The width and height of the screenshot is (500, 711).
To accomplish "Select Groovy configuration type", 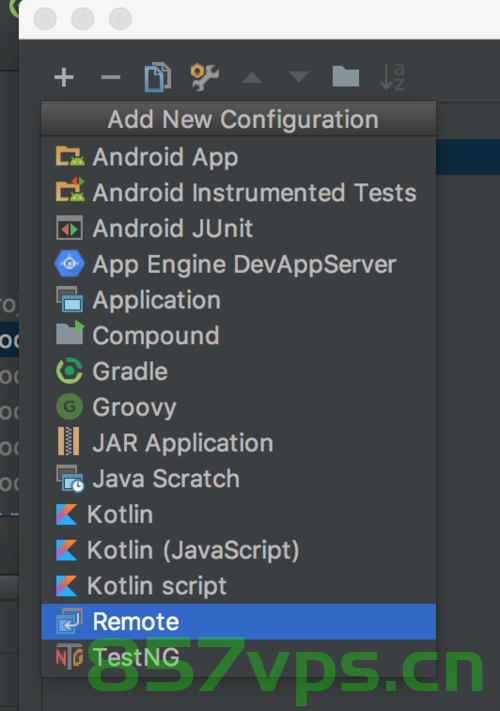I will (x=238, y=407).
